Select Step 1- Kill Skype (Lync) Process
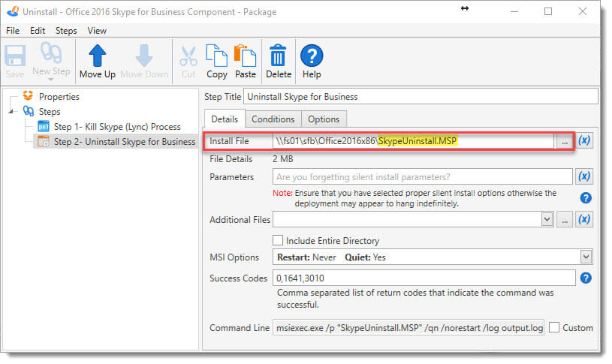The height and width of the screenshot is (364, 612). (117, 126)
